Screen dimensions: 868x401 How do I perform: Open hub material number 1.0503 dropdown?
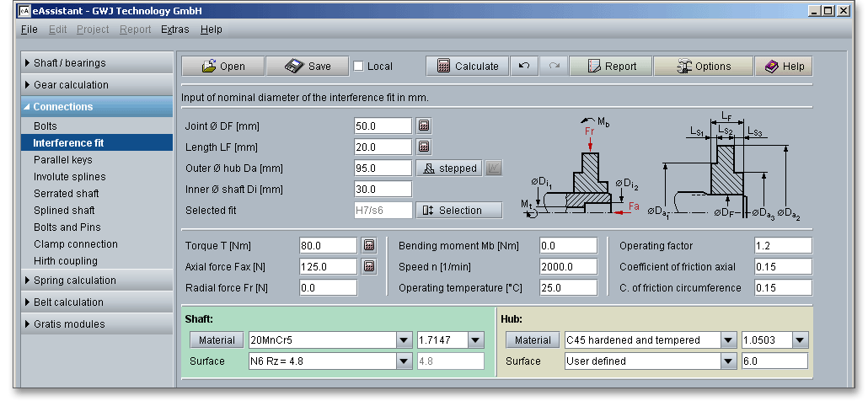(x=799, y=340)
